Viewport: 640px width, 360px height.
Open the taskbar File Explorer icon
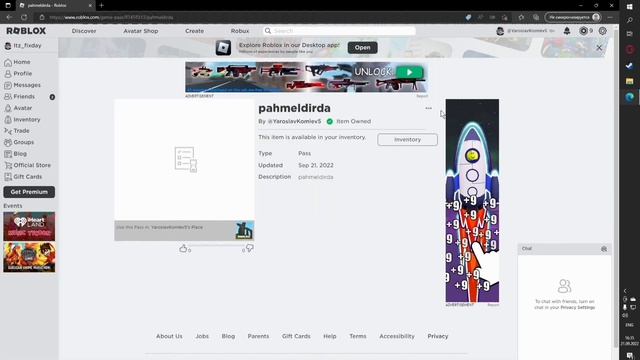(x=630, y=81)
